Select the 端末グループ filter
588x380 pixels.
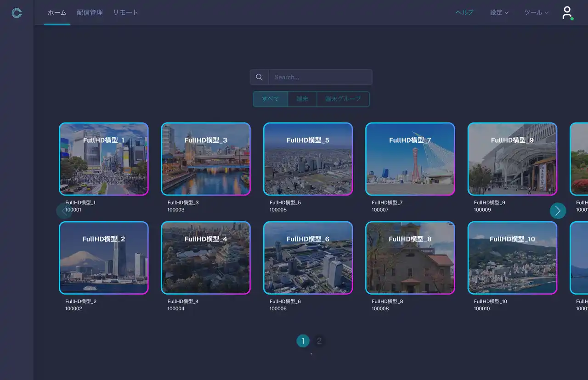coord(343,99)
